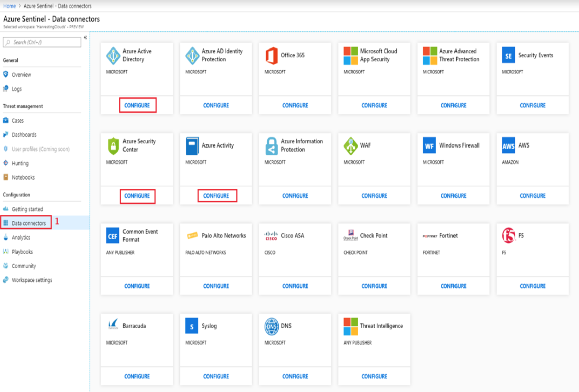579x392 pixels.
Task: Click the Security Events SE icon
Action: click(x=508, y=55)
